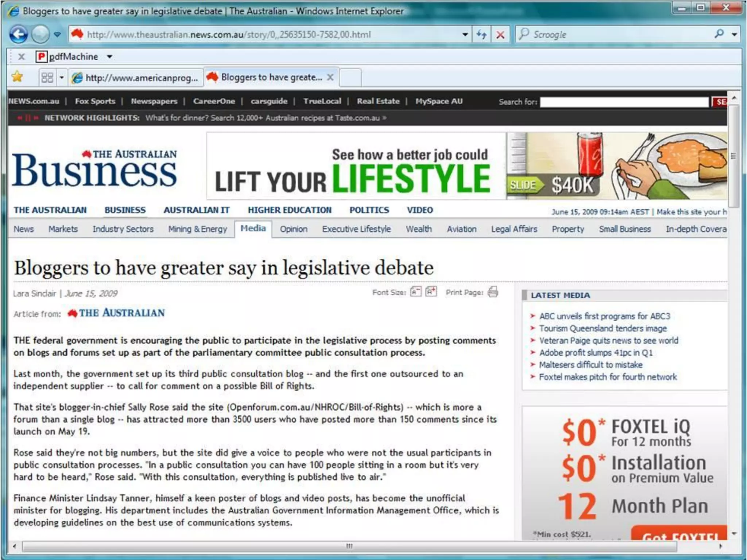Switch to the americanprog browser tab
Screen dimensions: 747x560
[x=137, y=78]
